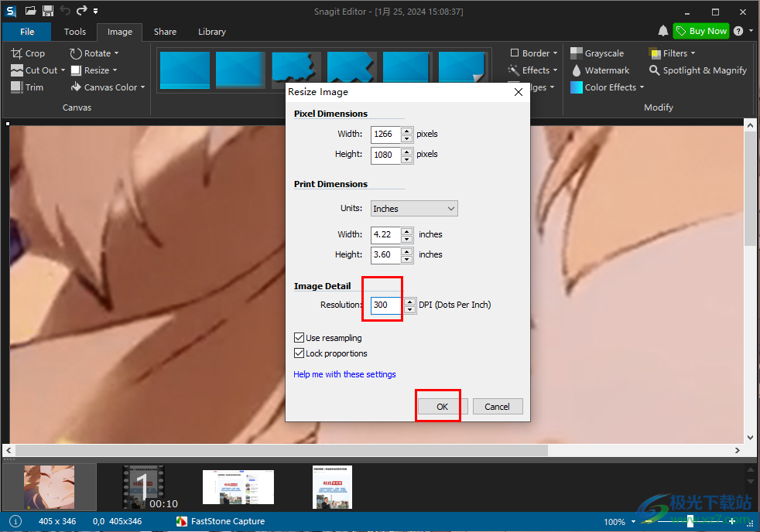Select the video capture thumbnail labeled 00:10
This screenshot has width=760, height=532.
(x=143, y=487)
